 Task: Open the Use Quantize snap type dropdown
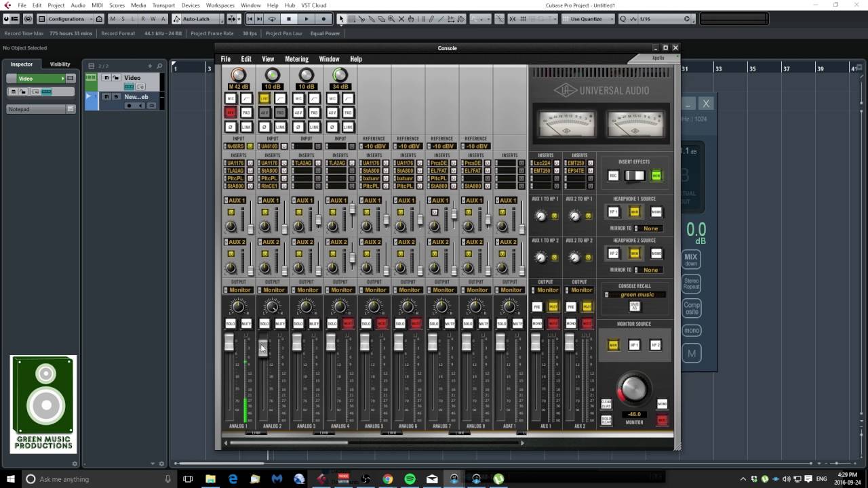coord(587,19)
